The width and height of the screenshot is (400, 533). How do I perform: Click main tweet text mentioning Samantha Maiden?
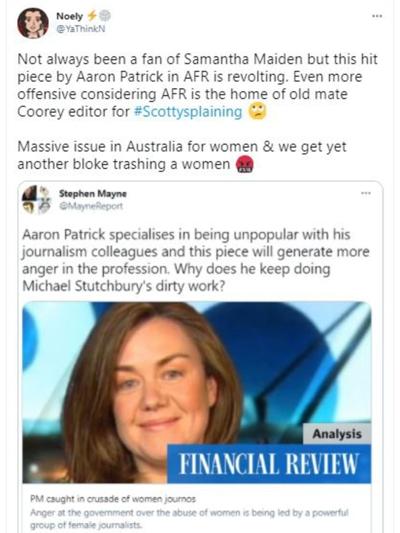click(199, 85)
